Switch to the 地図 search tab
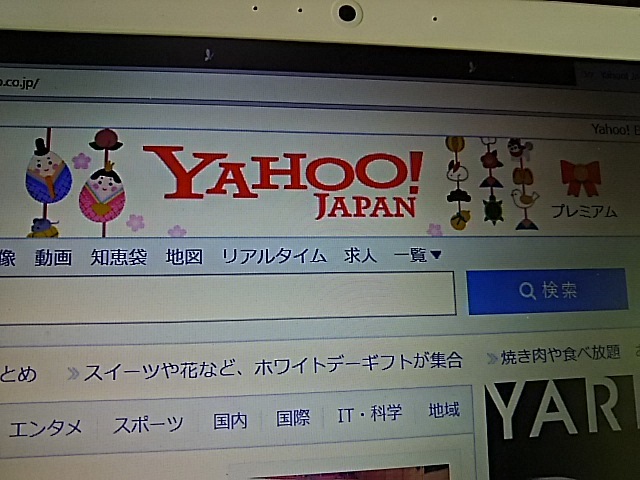This screenshot has width=640, height=480. (x=184, y=257)
